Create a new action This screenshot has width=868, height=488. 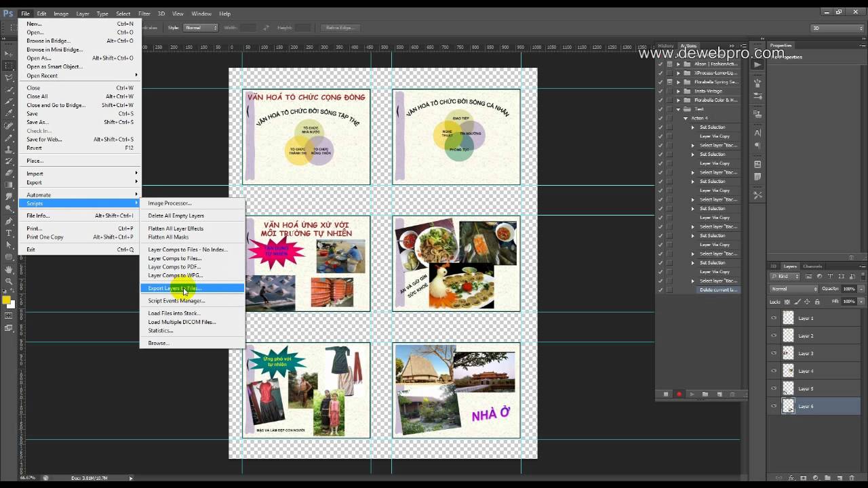pos(718,394)
